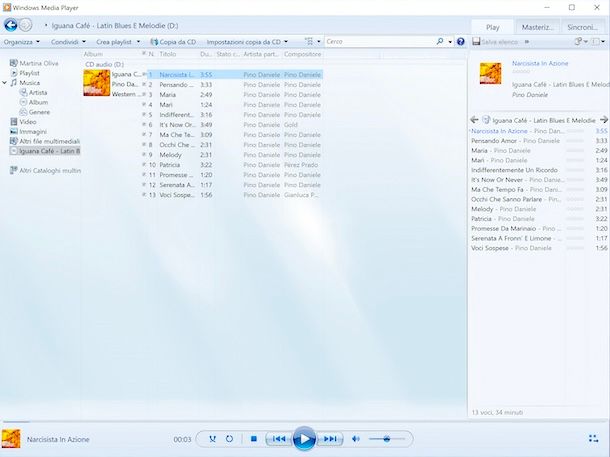Uncheck track 2 Pensando checkbox
This screenshot has width=610, height=457.
[144, 84]
